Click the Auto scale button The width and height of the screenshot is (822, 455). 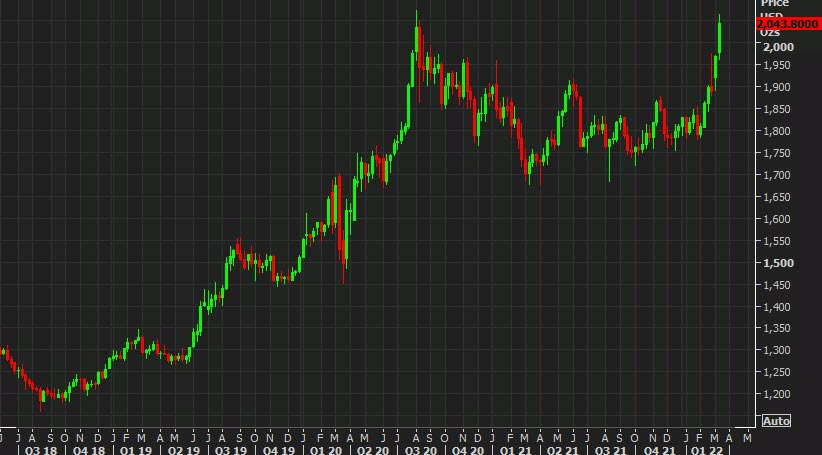(x=777, y=420)
